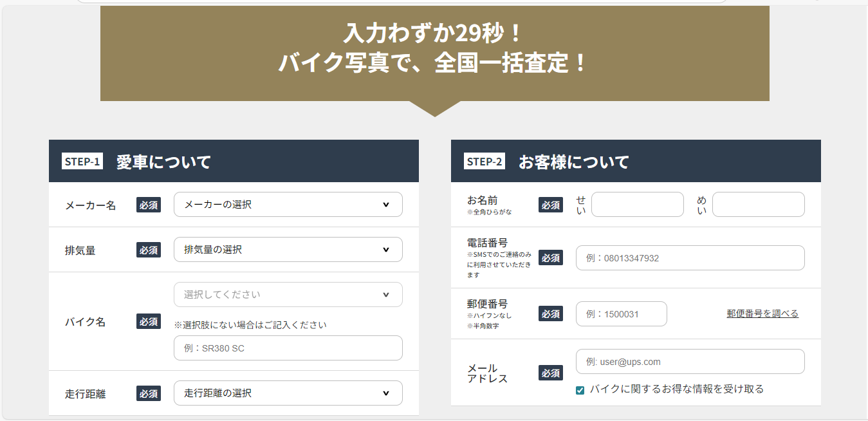Click the chevron arrow in 排気量の選択
Viewport: 868px width, 421px height.
386,250
